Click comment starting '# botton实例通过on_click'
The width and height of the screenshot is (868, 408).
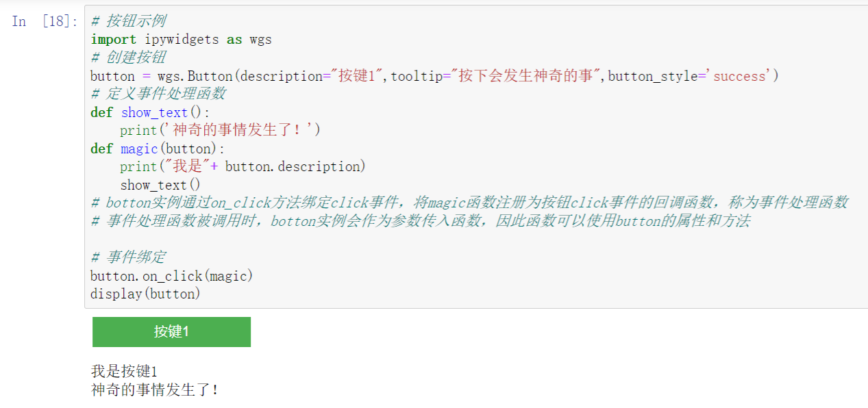[x=469, y=203]
